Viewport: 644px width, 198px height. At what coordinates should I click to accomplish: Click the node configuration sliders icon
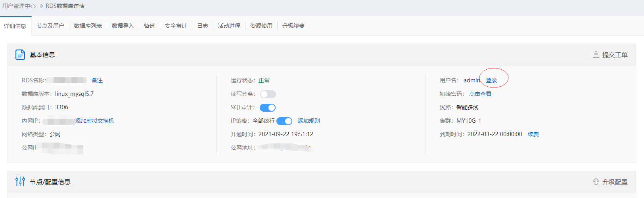pyautogui.click(x=20, y=182)
